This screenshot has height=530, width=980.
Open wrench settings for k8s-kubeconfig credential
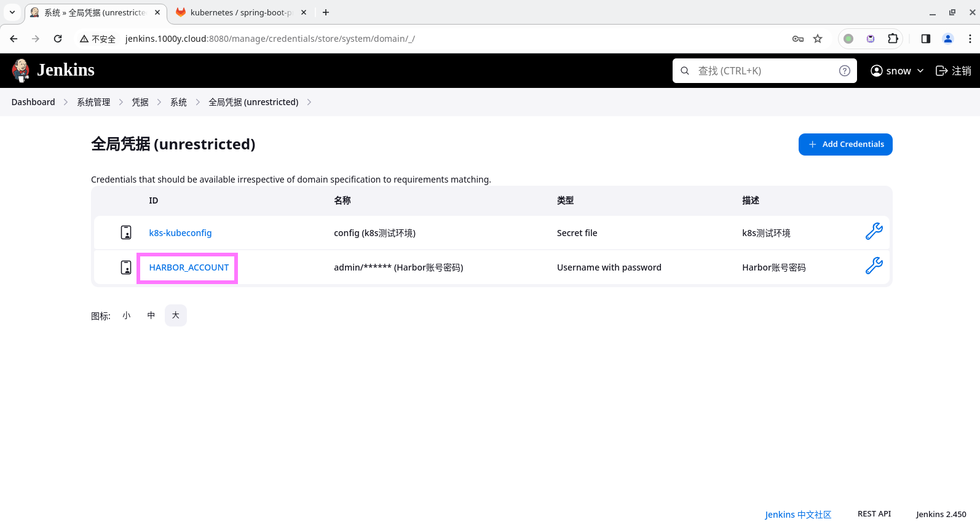tap(874, 232)
